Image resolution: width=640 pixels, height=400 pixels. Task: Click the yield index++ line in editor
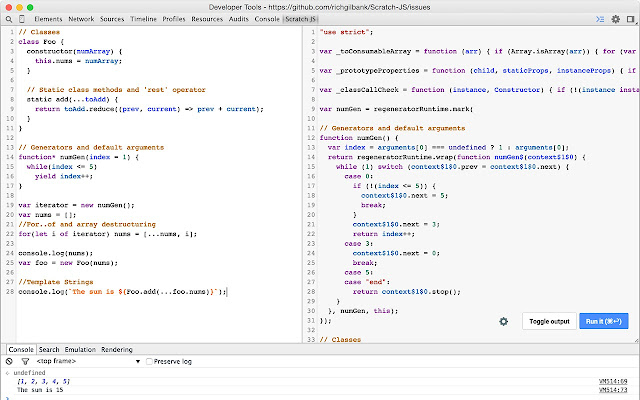click(x=62, y=176)
